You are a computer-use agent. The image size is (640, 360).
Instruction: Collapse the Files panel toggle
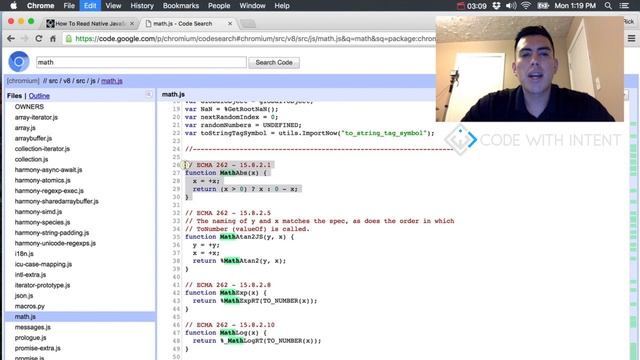149,95
